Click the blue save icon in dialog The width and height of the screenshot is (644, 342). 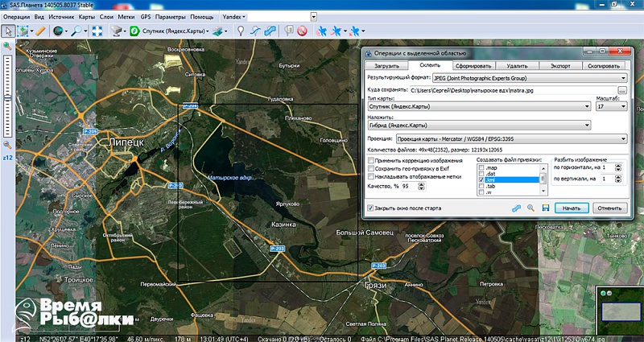click(546, 208)
